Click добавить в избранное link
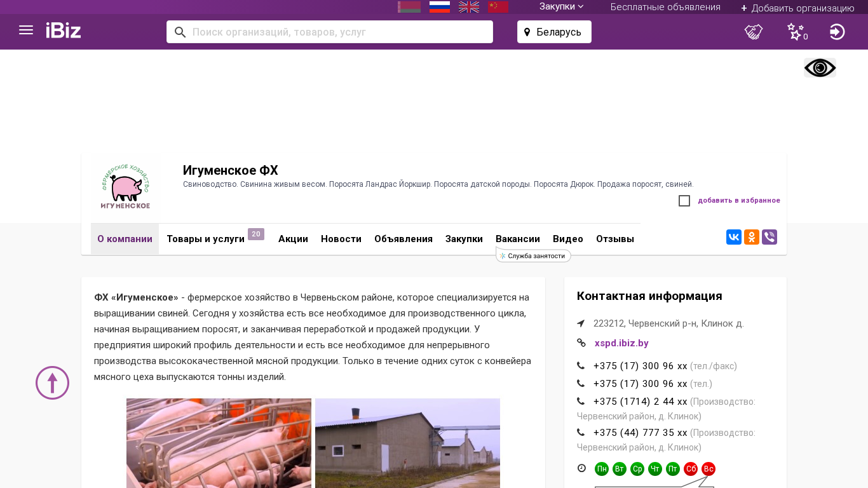Viewport: 868px width, 488px height. point(739,201)
